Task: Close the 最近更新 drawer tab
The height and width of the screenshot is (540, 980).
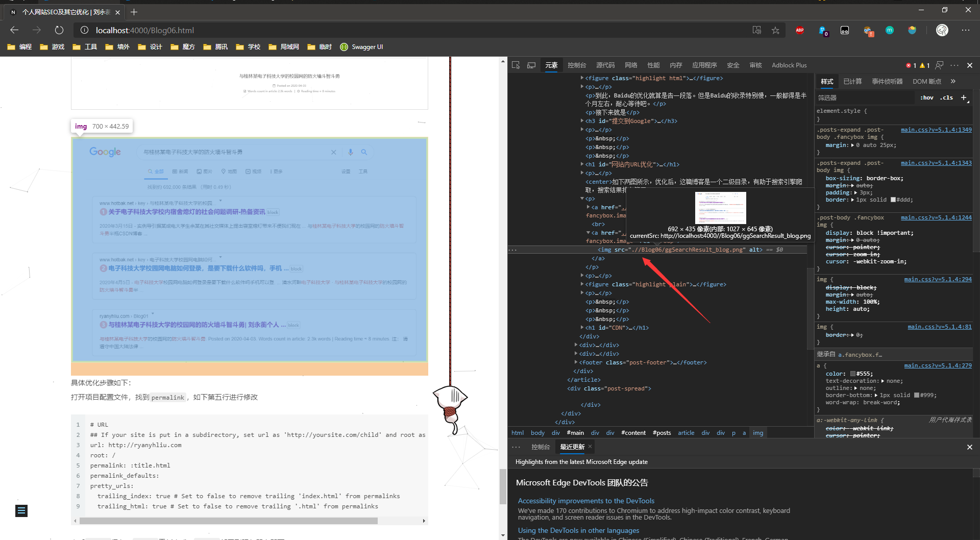Action: pyautogui.click(x=590, y=447)
